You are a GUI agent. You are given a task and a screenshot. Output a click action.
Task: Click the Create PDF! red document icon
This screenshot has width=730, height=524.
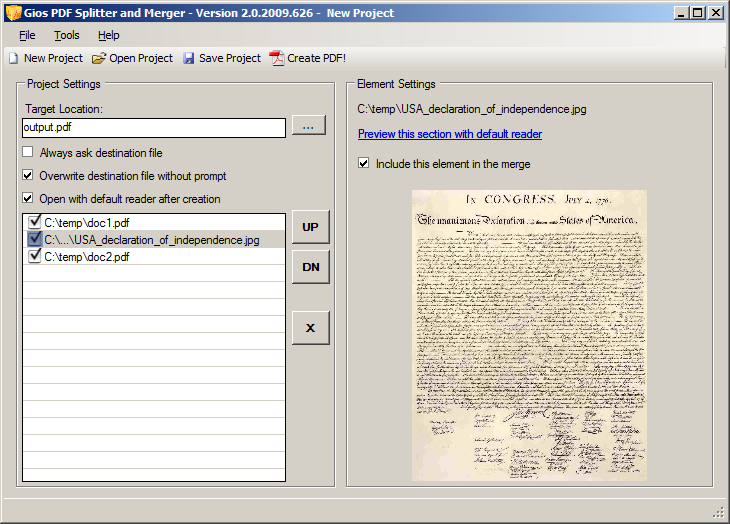pyautogui.click(x=277, y=58)
